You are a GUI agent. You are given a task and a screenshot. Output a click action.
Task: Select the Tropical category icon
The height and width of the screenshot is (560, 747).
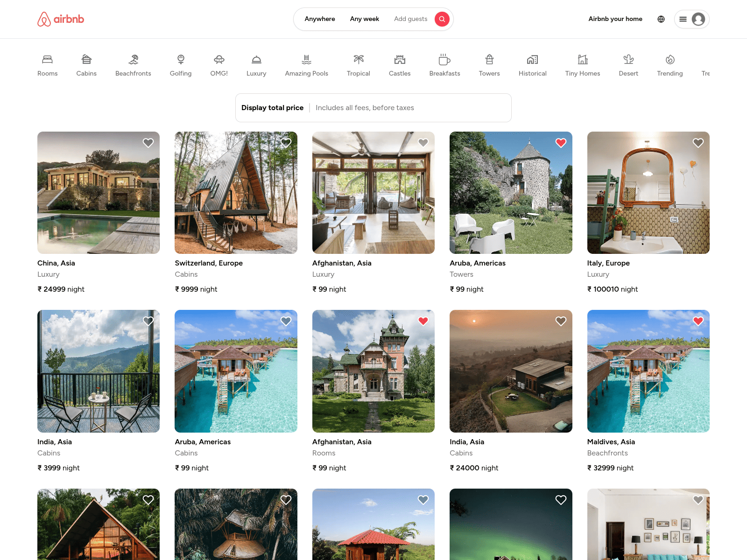click(359, 59)
